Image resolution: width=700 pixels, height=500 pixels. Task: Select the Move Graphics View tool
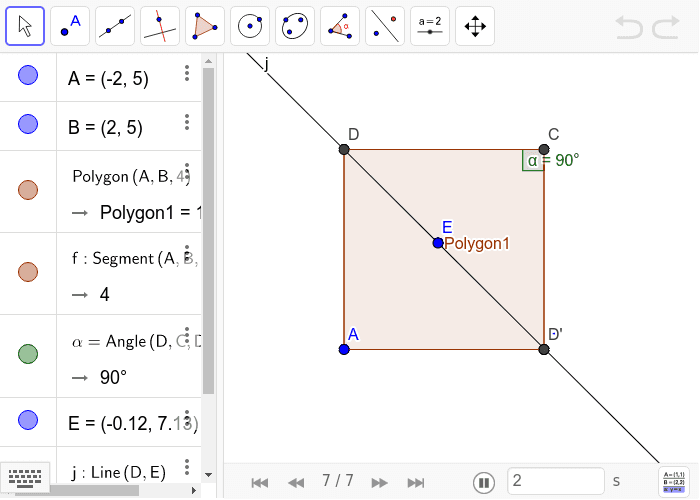pos(475,26)
